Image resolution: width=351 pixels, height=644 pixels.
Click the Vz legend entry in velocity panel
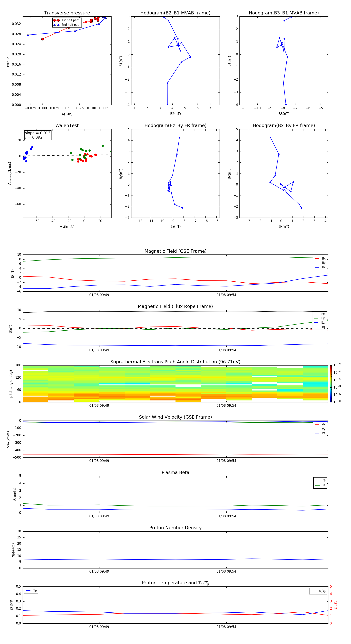[x=320, y=433]
